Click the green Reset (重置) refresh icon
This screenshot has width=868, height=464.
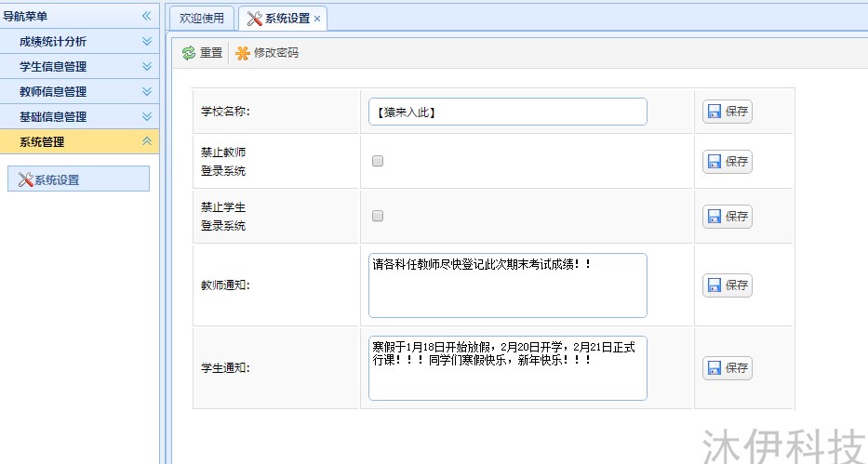pos(189,53)
